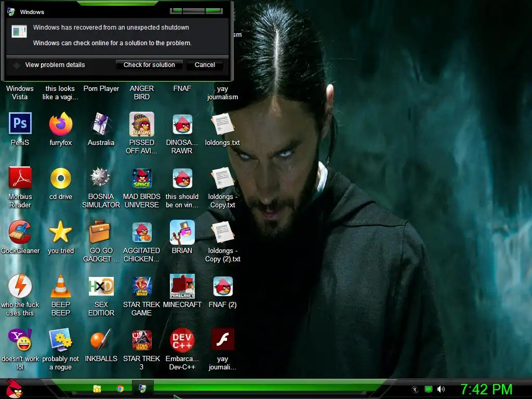Click the green network tray icon

(429, 389)
